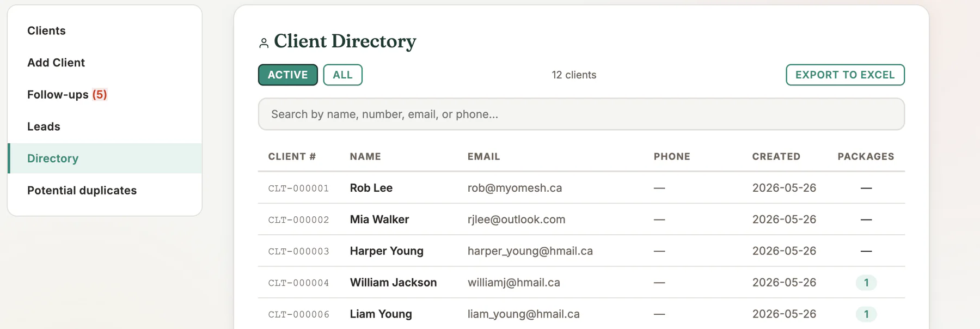Click the PACKAGES column header

pyautogui.click(x=866, y=156)
